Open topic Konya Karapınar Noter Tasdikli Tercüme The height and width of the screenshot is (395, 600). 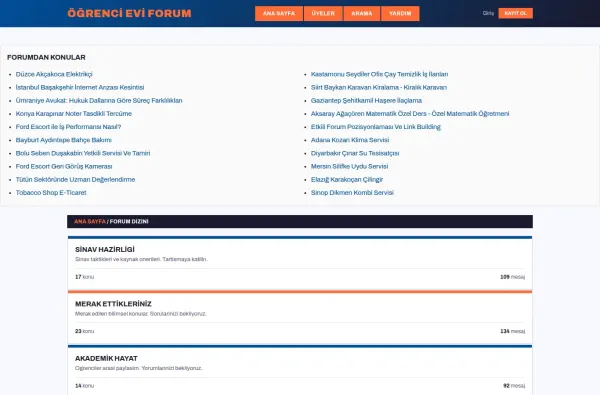(x=73, y=114)
